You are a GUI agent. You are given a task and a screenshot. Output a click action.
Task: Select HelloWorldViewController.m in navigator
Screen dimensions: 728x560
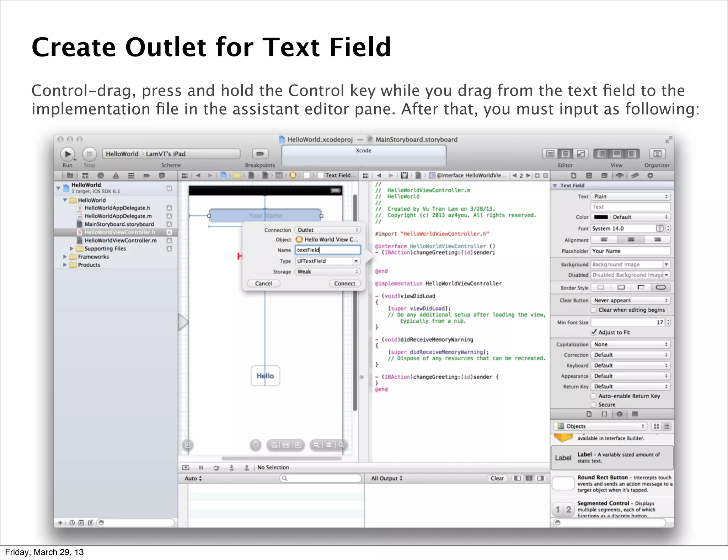point(121,241)
